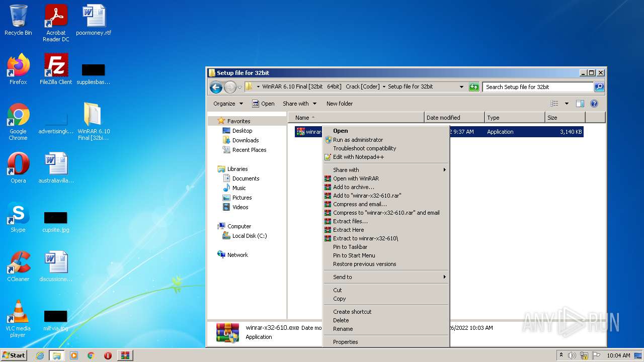Choose Open in the context menu
Image resolution: width=644 pixels, height=362 pixels.
[386, 131]
